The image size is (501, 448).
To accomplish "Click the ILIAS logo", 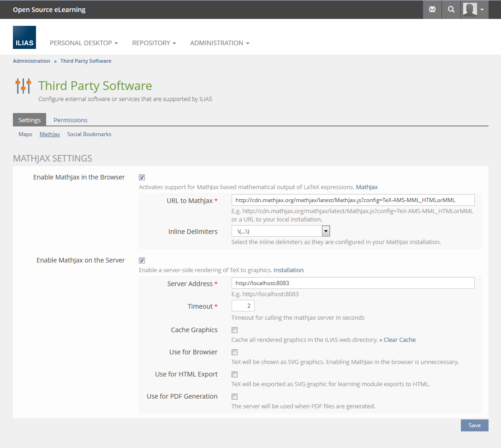I will point(24,37).
